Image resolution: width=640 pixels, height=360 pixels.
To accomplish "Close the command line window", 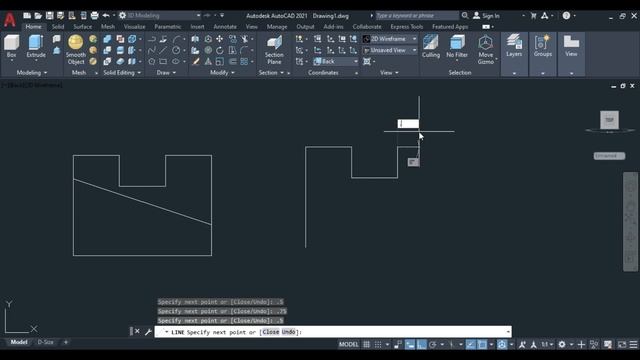I will (x=137, y=331).
